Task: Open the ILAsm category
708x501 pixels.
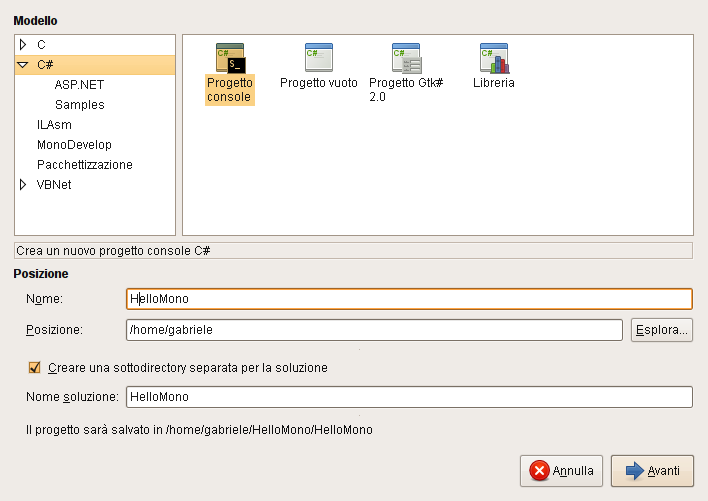Action: 54,125
